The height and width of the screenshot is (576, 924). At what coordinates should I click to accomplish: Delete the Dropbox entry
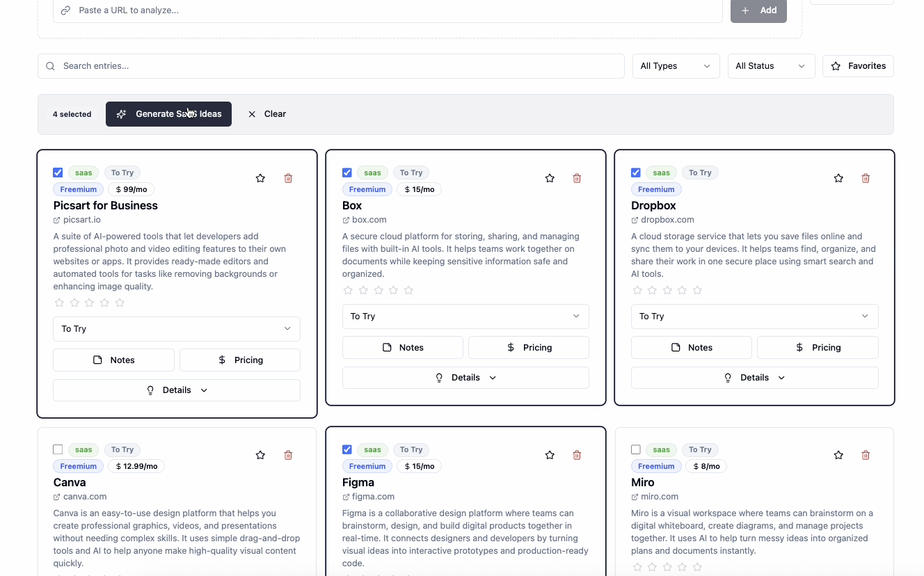(866, 178)
